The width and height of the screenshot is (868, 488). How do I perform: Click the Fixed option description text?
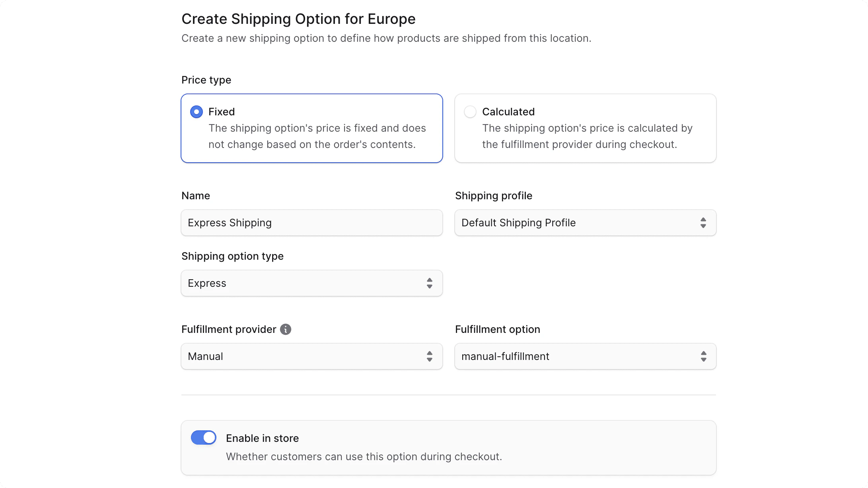coord(317,136)
